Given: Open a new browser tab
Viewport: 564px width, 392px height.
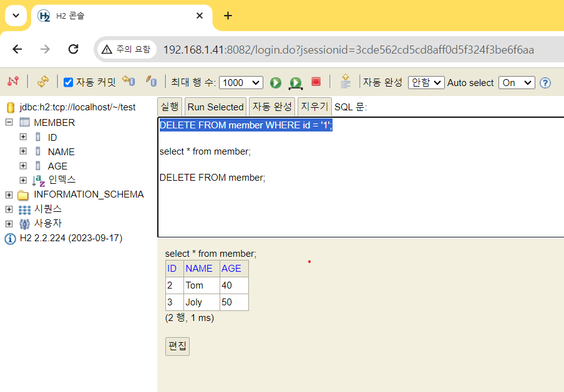Looking at the screenshot, I should (x=228, y=16).
